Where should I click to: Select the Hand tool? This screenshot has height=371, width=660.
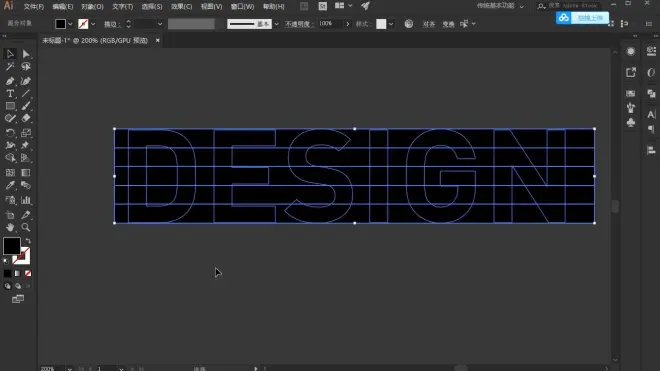click(x=10, y=227)
